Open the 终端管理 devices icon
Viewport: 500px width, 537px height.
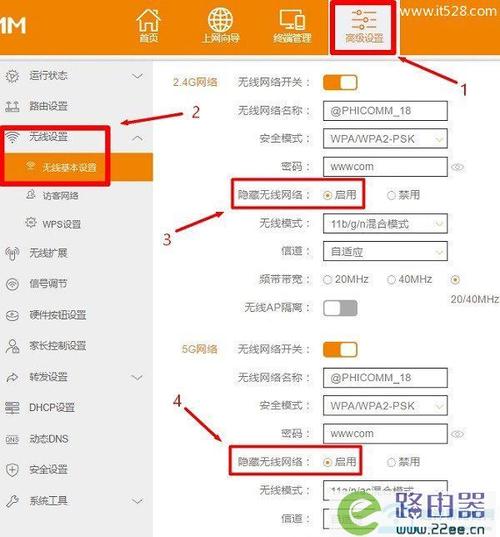(292, 20)
